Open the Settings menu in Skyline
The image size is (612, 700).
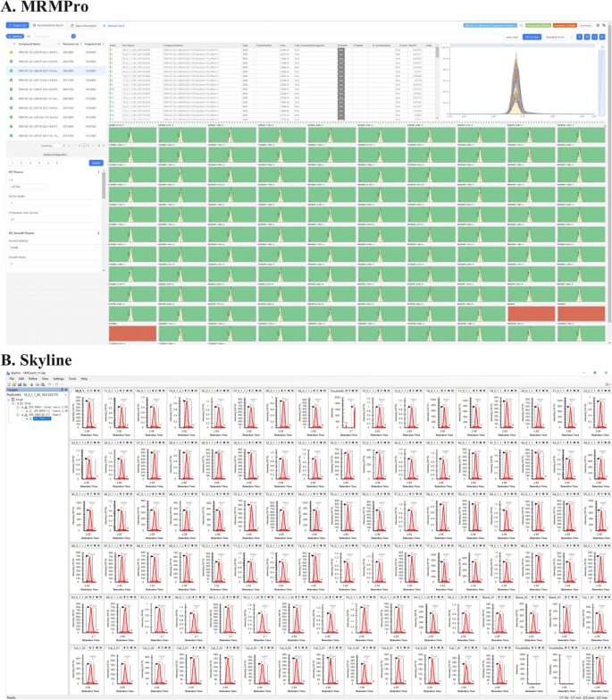tap(58, 378)
